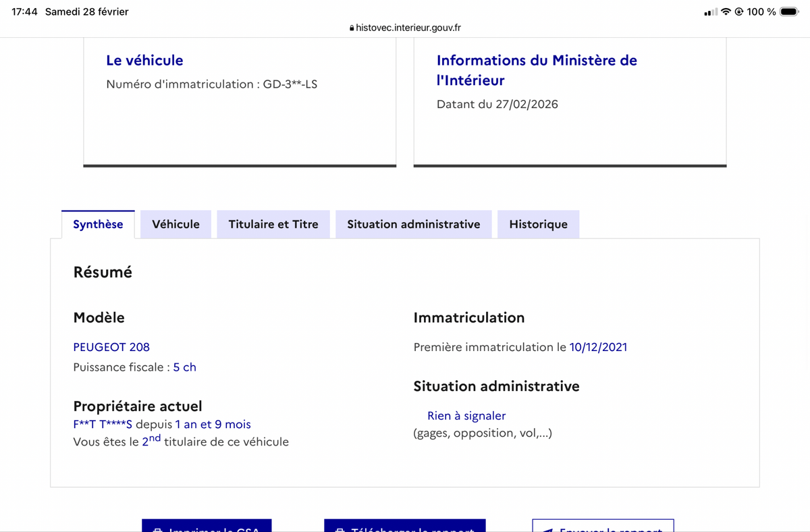This screenshot has height=532, width=810.
Task: Click the 'Rien à signaler' status
Action: [466, 416]
